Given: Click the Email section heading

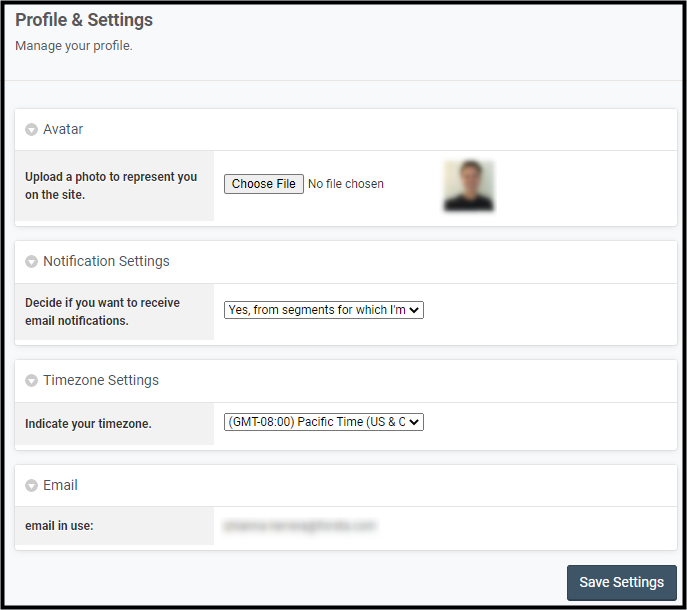Looking at the screenshot, I should [x=60, y=485].
